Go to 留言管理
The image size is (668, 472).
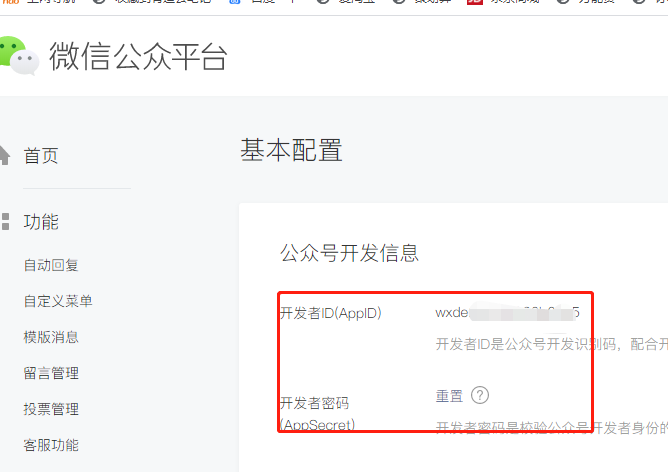[51, 373]
